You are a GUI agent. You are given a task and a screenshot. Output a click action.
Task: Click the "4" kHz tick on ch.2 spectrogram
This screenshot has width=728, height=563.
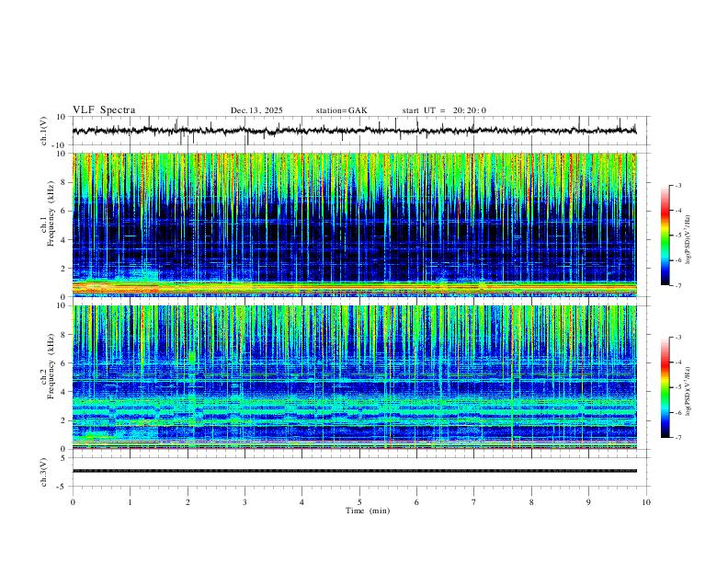[63, 392]
